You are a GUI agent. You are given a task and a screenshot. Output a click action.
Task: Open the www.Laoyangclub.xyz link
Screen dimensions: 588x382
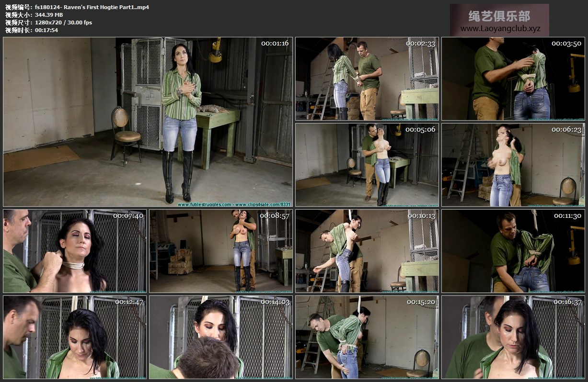click(500, 29)
